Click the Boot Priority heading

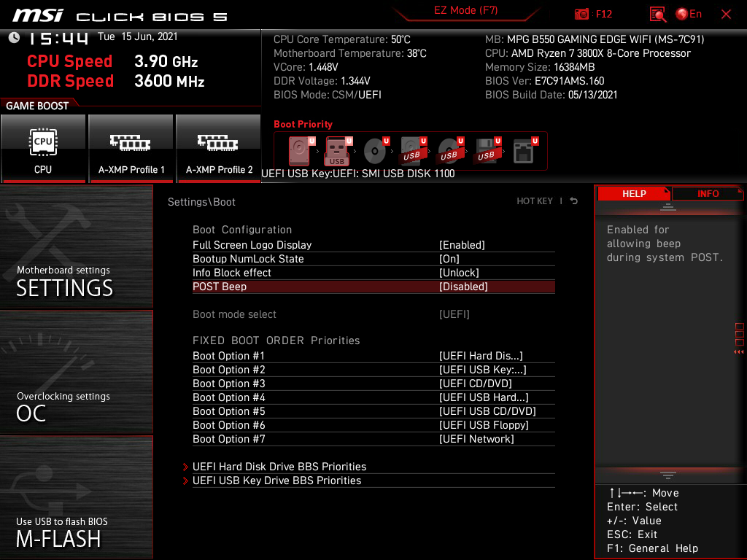click(x=303, y=124)
